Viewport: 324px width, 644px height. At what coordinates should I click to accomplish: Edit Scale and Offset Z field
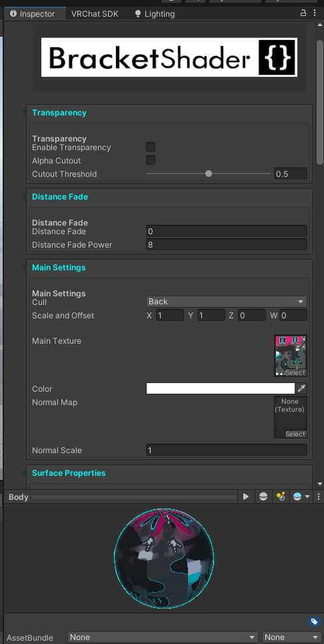[252, 316]
